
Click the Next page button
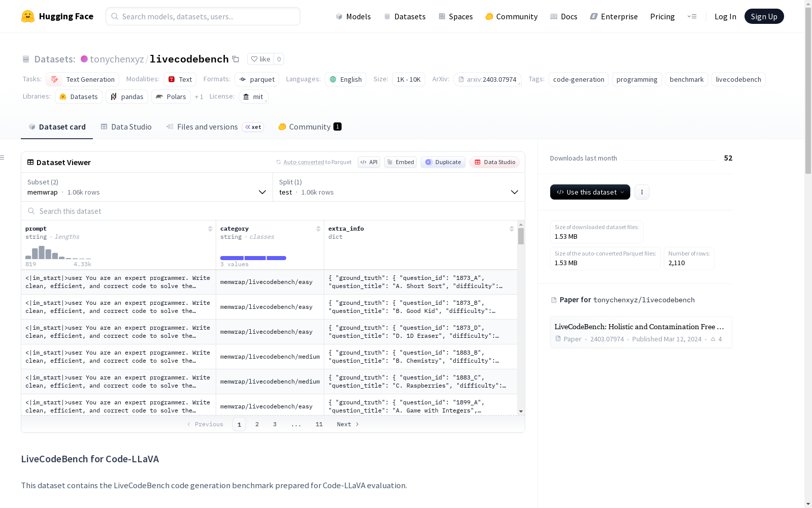click(348, 424)
